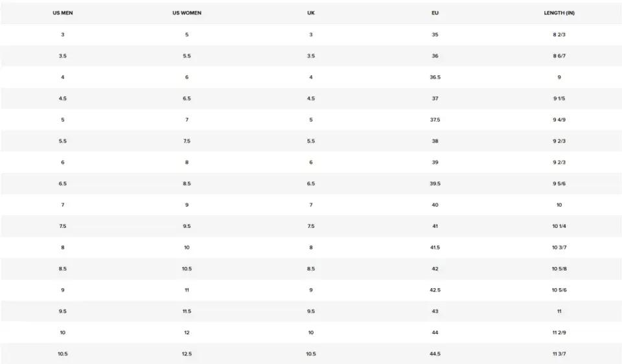This screenshot has height=364, width=622.
Task: Click length value 9 5/6
Action: pos(559,183)
